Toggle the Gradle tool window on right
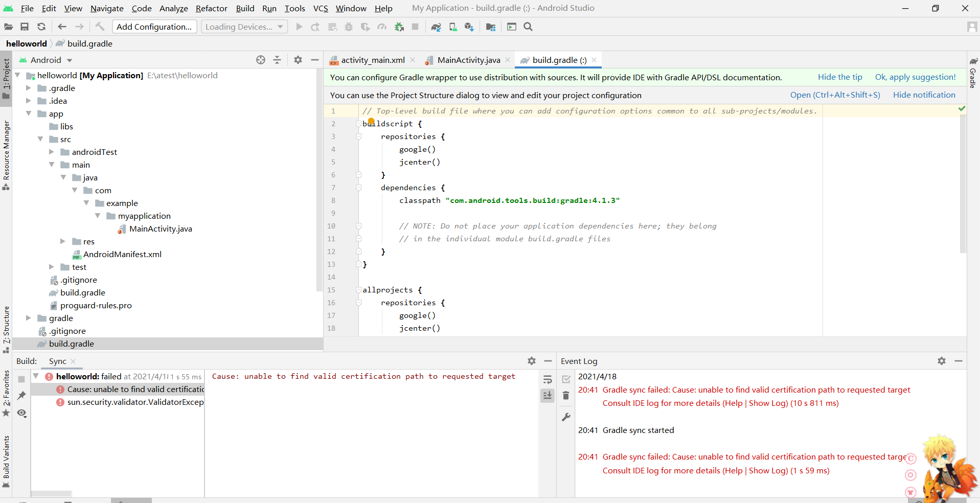This screenshot has height=503, width=980. 973,73
